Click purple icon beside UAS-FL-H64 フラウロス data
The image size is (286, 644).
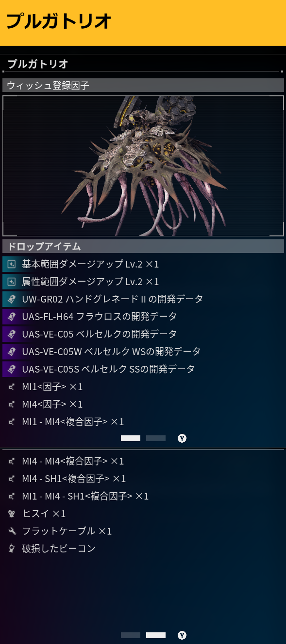tap(12, 317)
